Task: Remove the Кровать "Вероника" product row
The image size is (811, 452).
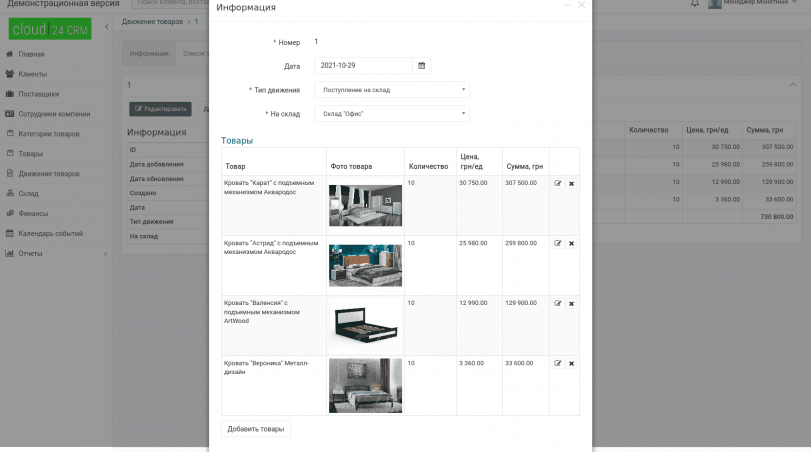Action: pos(571,363)
